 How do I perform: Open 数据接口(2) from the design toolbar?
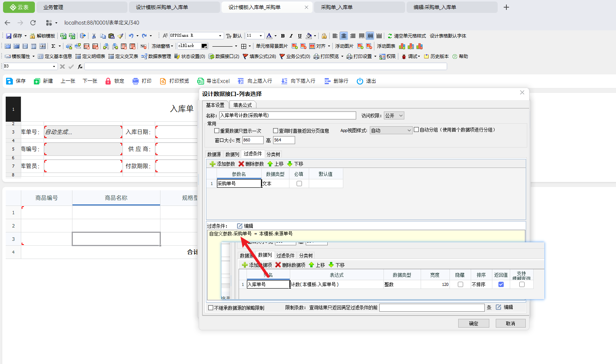(224, 56)
